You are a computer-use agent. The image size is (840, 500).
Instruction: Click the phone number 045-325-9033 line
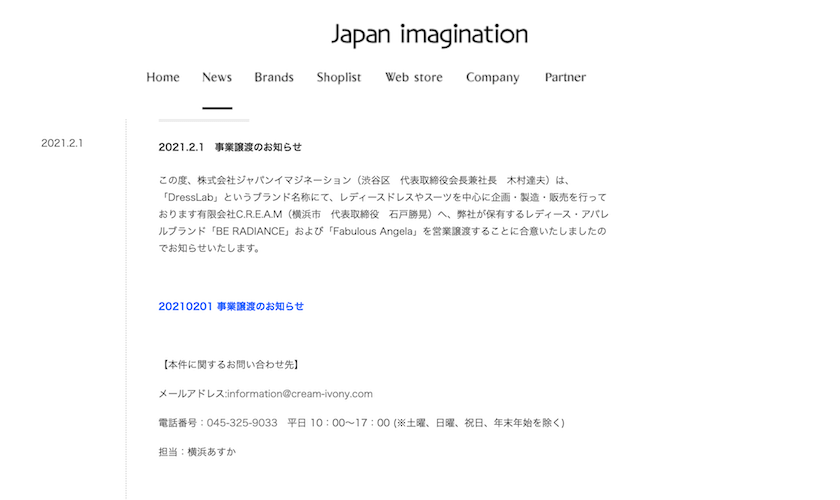click(x=361, y=423)
